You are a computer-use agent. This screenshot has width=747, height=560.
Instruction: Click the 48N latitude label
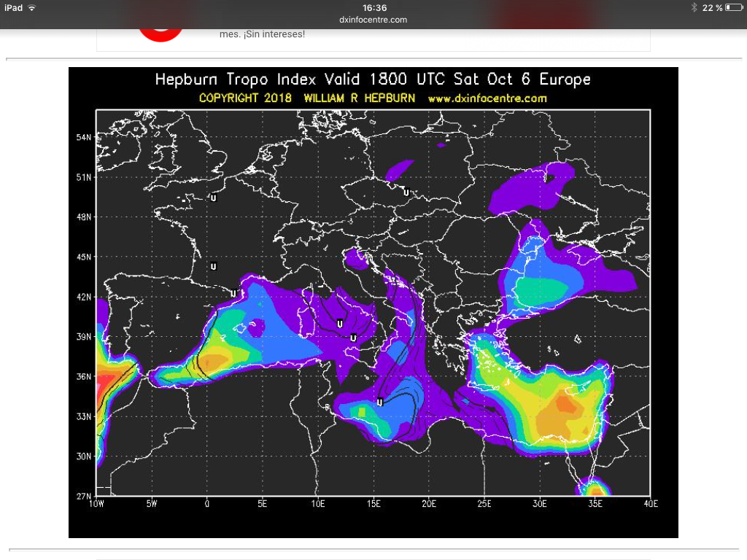[x=83, y=217]
